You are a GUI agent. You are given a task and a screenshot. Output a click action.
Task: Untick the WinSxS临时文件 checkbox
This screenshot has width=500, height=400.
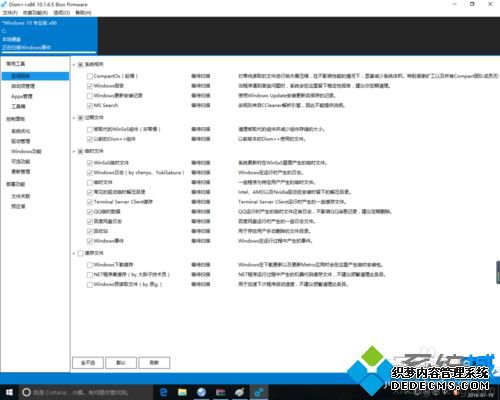coord(90,163)
